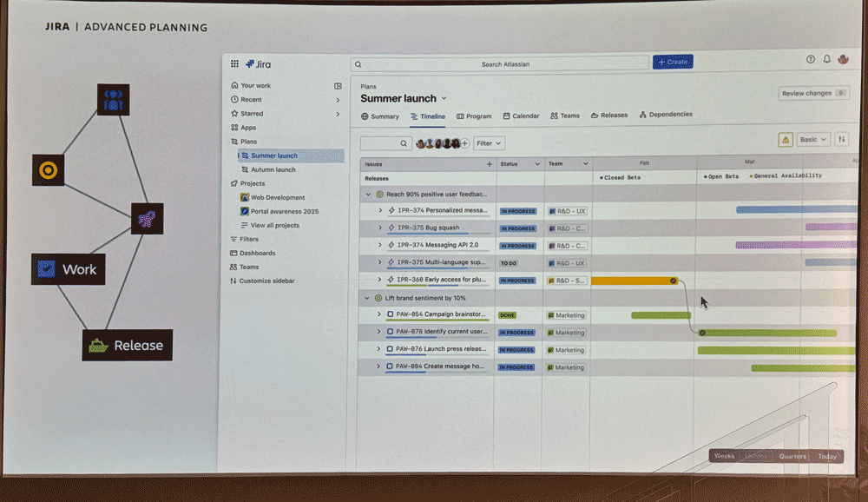Open the app switcher grid icon
The image size is (868, 502).
pyautogui.click(x=234, y=64)
